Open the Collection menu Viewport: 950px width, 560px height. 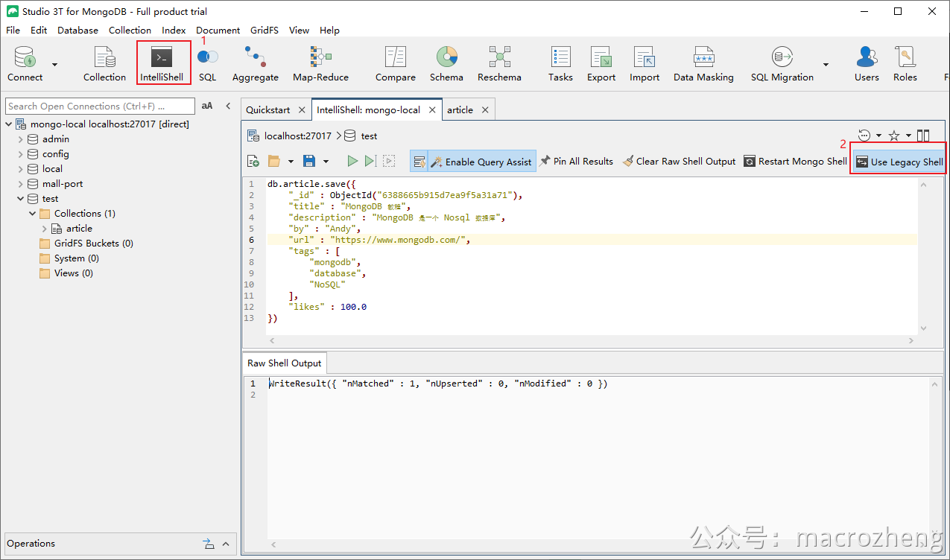pyautogui.click(x=130, y=31)
